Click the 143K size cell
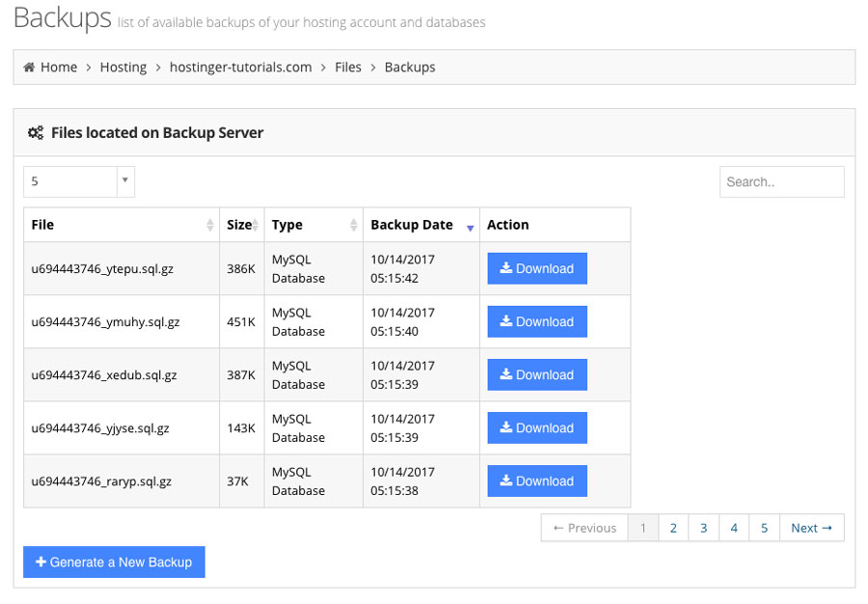This screenshot has width=868, height=604. point(241,428)
